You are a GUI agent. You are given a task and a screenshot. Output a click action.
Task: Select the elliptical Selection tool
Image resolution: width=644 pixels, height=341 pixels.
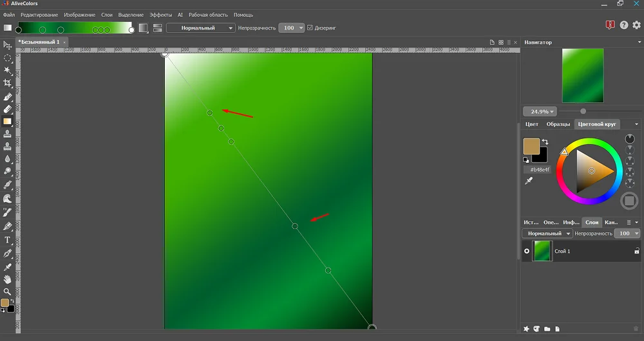(7, 58)
